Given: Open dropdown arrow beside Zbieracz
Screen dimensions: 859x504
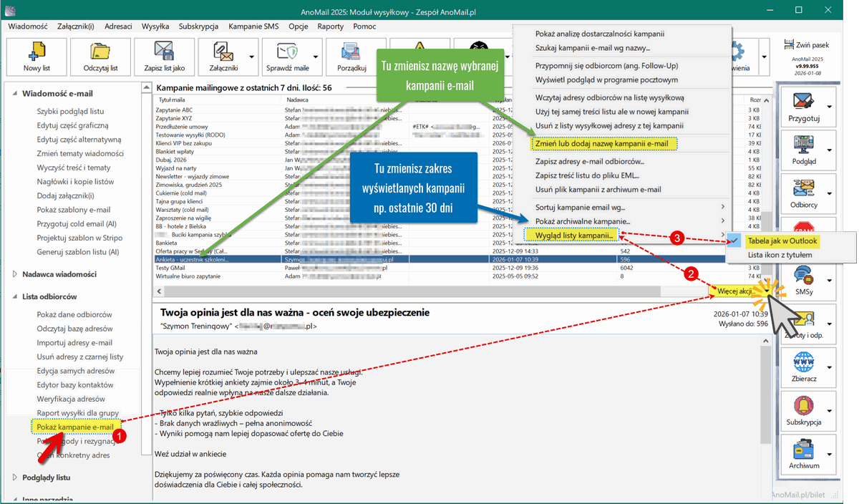Looking at the screenshot, I should [x=830, y=368].
